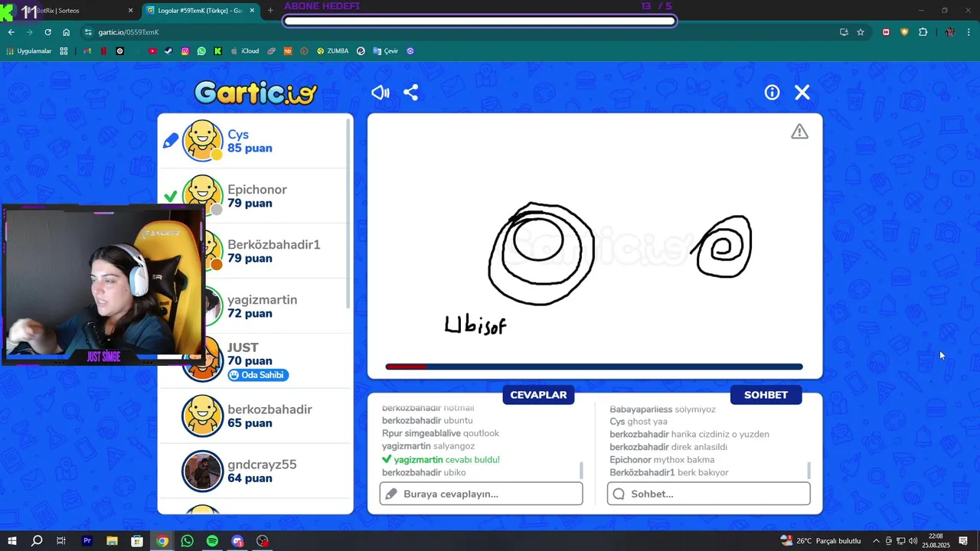Open the WhatsApp bookmark

(x=201, y=51)
